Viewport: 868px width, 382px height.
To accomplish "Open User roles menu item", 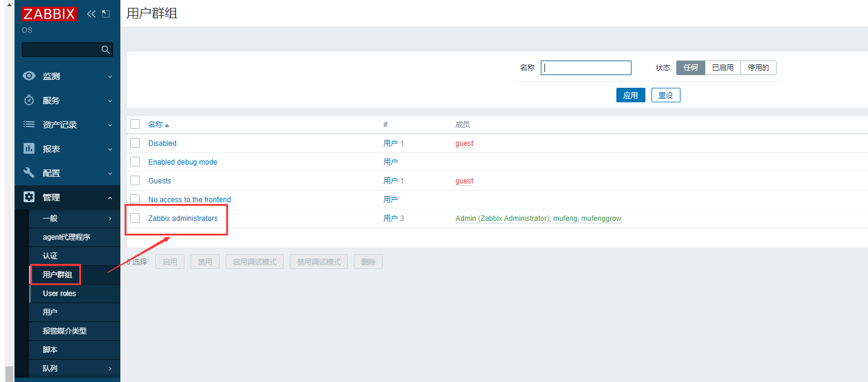I will [74, 294].
